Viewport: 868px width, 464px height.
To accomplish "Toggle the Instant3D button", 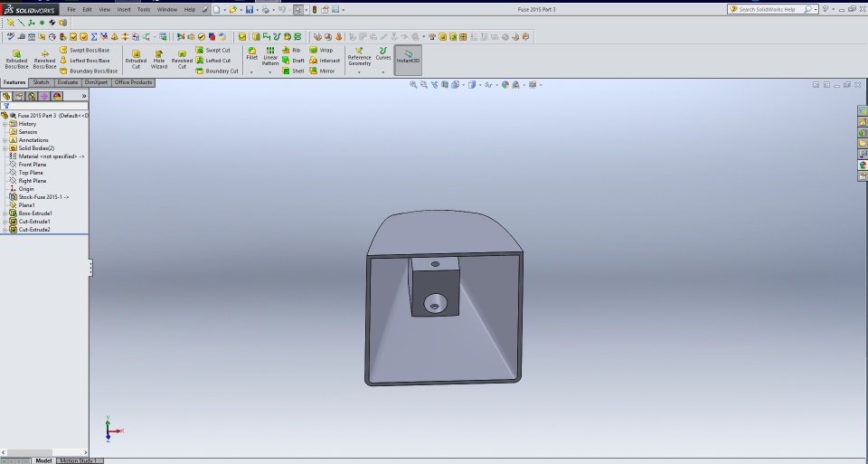I will click(408, 60).
